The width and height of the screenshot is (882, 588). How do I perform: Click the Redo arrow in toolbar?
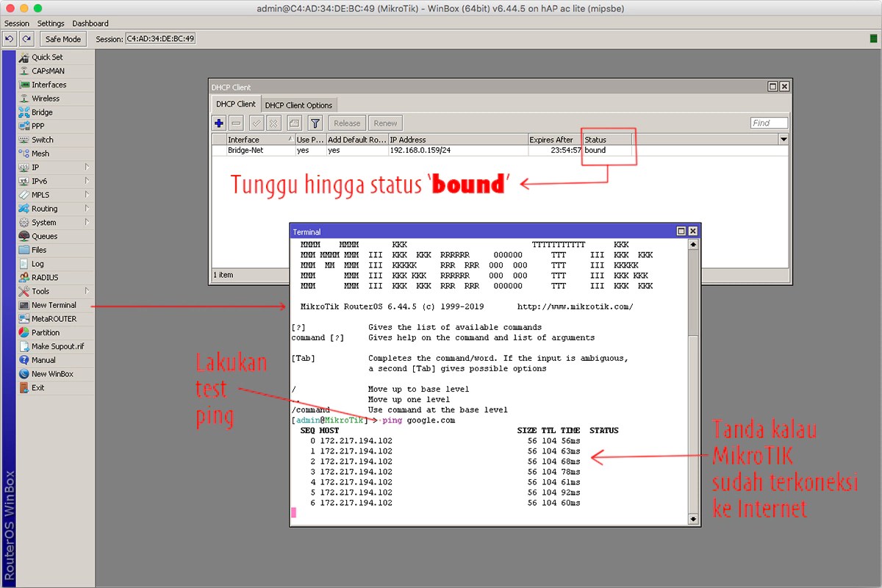(26, 39)
